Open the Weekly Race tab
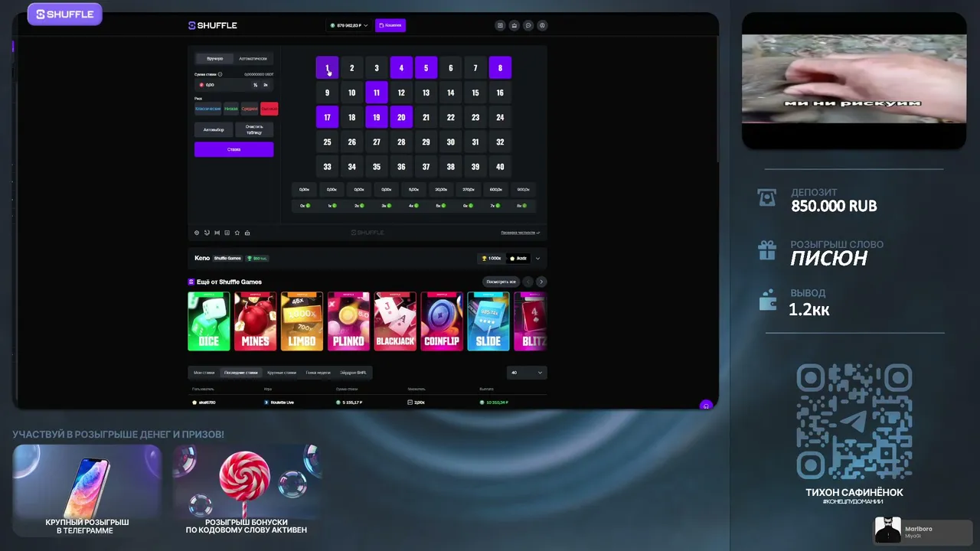The width and height of the screenshot is (980, 551). (318, 373)
